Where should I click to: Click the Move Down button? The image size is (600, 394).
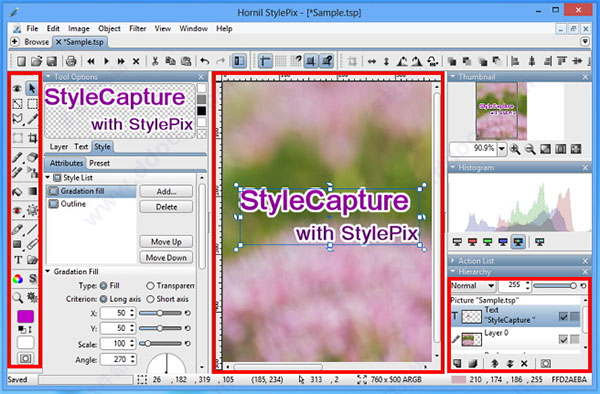pos(166,257)
